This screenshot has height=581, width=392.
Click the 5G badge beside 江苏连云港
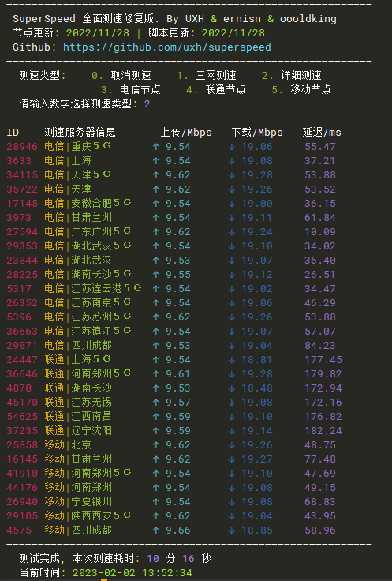(x=133, y=288)
